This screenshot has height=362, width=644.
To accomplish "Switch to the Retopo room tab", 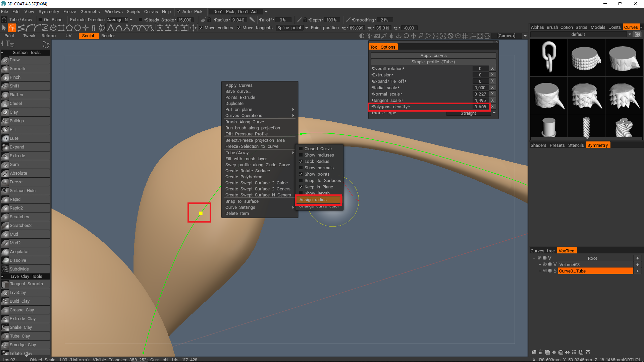I will [x=49, y=36].
